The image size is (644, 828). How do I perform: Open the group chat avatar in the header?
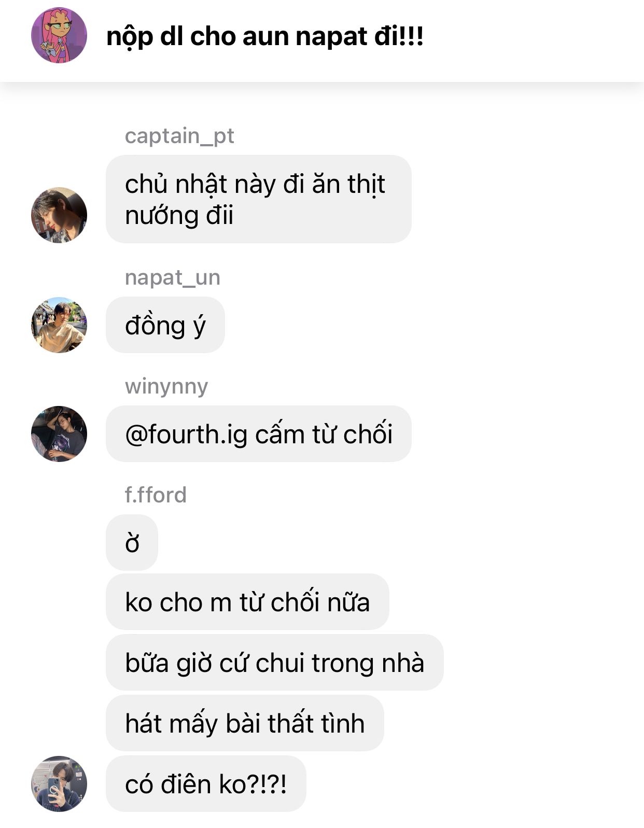coord(59,35)
